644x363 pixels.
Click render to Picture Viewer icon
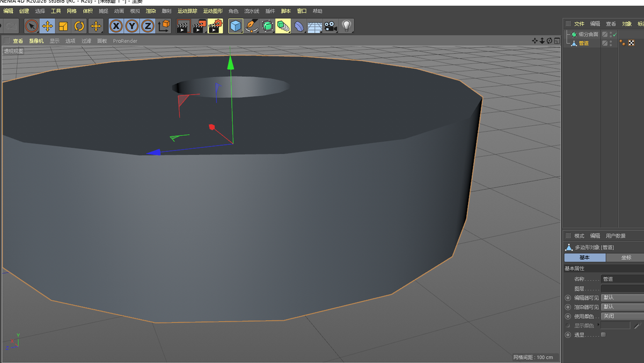click(x=199, y=26)
